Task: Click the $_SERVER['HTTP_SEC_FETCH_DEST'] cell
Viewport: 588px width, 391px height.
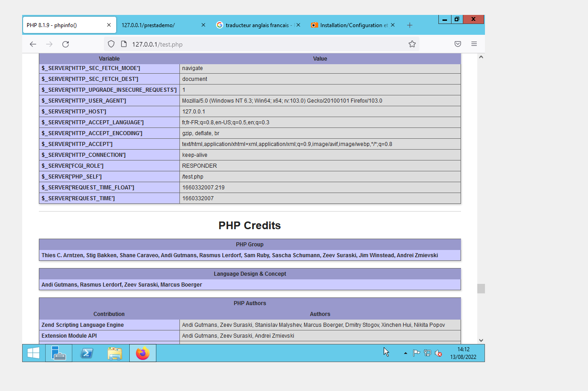Action: pos(109,79)
